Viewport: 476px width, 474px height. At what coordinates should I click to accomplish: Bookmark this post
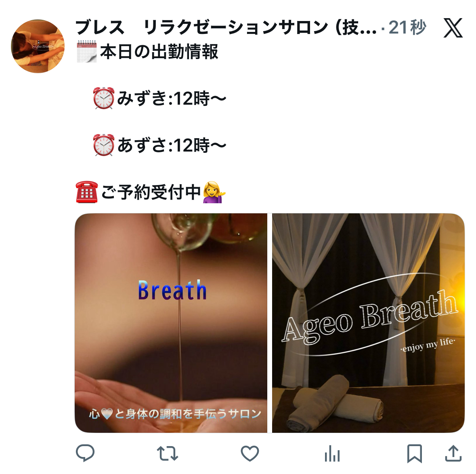pos(414,453)
